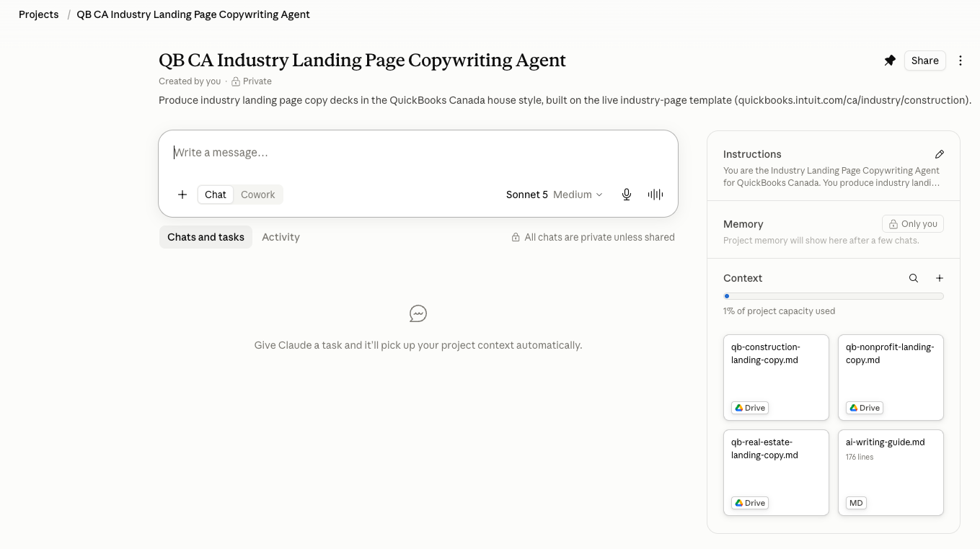Open the three-dot project options menu

click(x=961, y=61)
